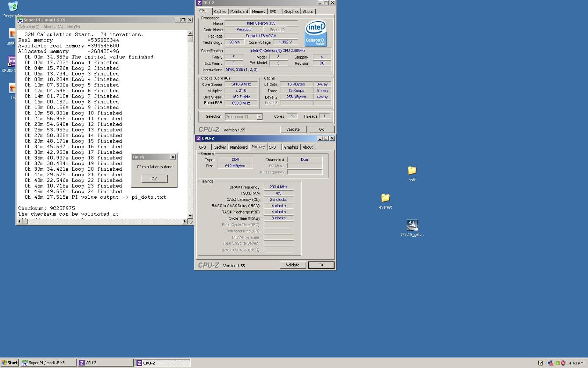Open the 175.19_gef installer icon

point(412,225)
